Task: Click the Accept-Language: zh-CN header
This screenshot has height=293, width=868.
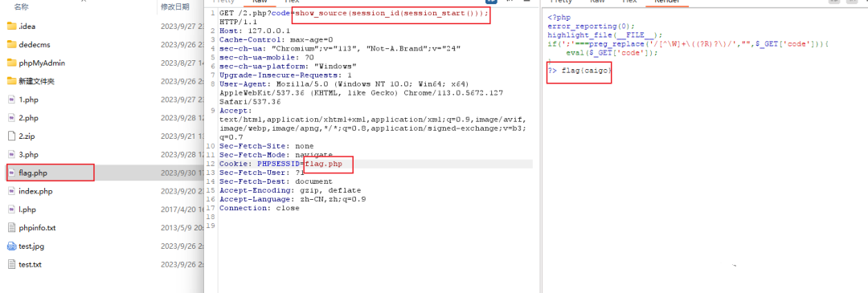Action: (x=293, y=199)
